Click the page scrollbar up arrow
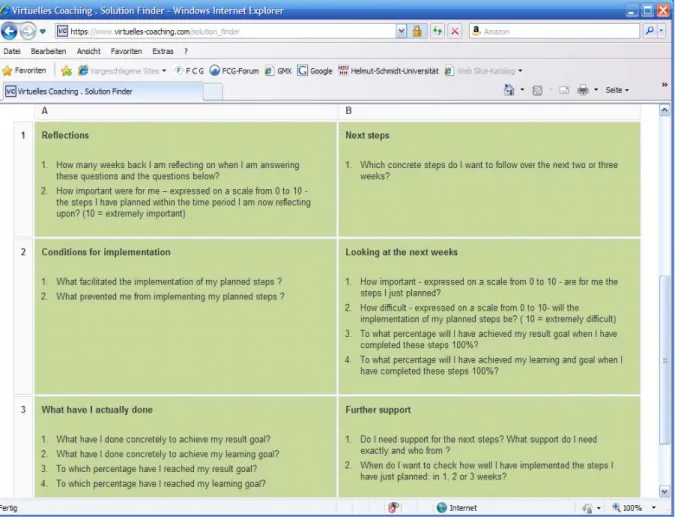The image size is (675, 517). coord(664,110)
